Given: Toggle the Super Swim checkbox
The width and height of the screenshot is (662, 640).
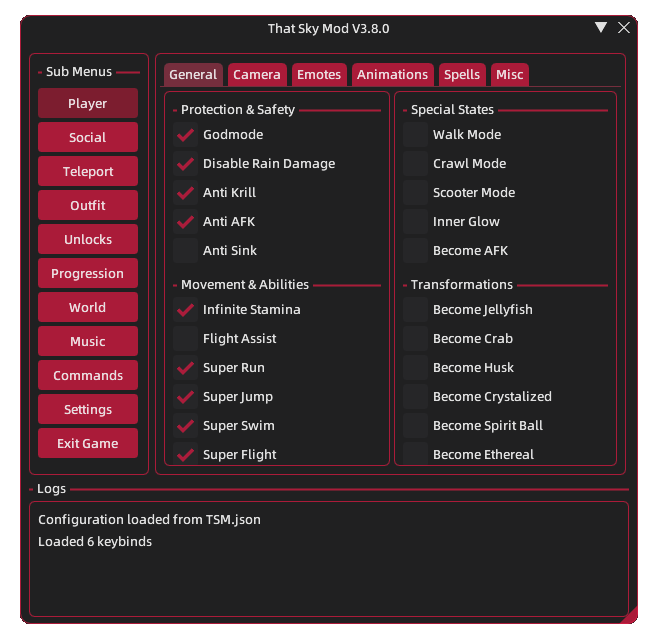Looking at the screenshot, I should pos(185,426).
